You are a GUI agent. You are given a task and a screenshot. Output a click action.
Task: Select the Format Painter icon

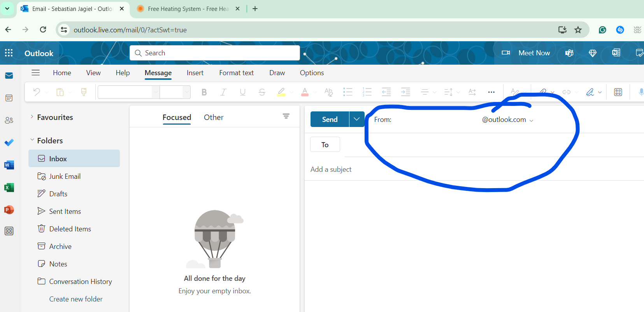(x=84, y=92)
